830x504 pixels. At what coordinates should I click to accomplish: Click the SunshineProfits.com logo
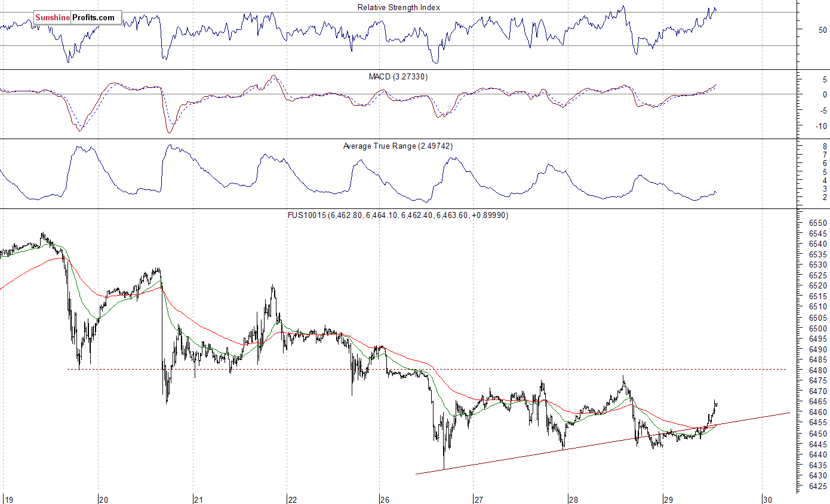(x=78, y=18)
